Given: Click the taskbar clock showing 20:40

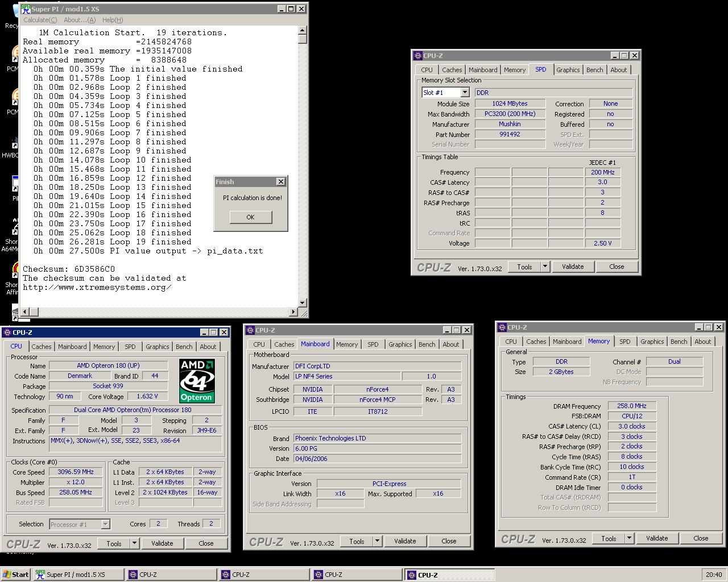Looking at the screenshot, I should 713,575.
